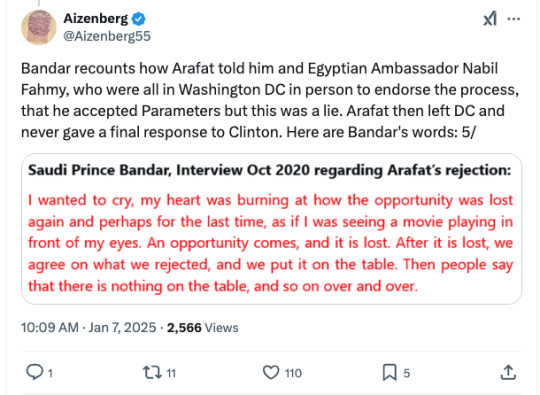Click the repost arrows icon
Image resolution: width=540 pixels, height=395 pixels.
pyautogui.click(x=152, y=373)
